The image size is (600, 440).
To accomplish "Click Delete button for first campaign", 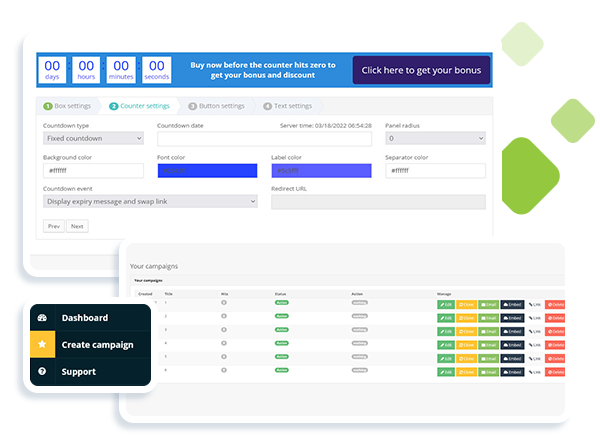I will pyautogui.click(x=556, y=303).
